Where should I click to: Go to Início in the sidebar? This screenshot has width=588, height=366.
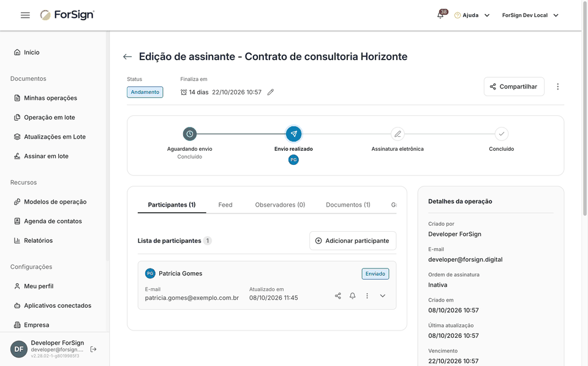pos(26,52)
